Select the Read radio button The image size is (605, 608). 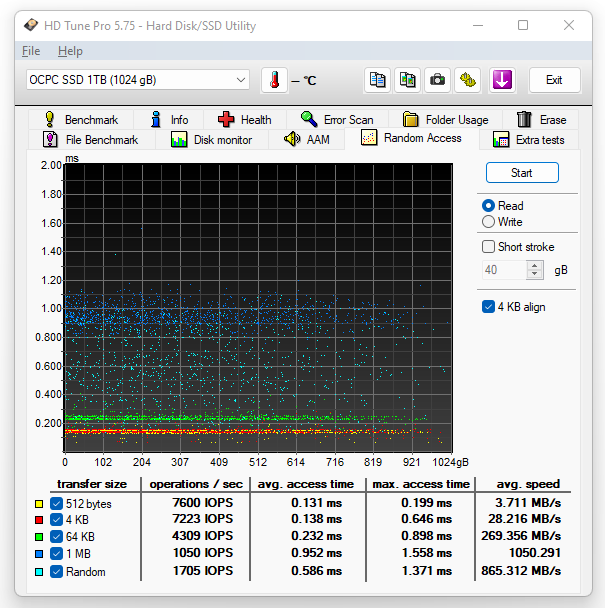[488, 206]
